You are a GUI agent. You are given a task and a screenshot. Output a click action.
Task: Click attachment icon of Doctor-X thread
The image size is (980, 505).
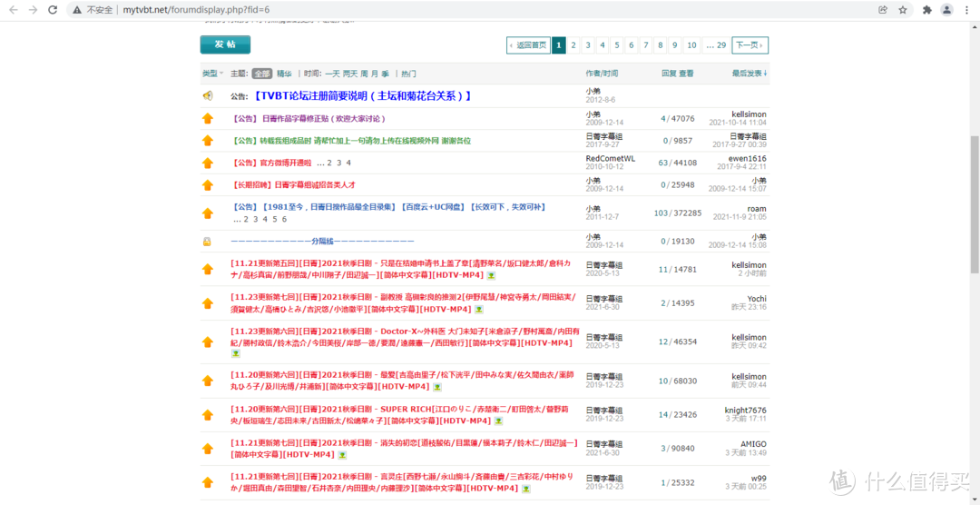[x=236, y=353]
